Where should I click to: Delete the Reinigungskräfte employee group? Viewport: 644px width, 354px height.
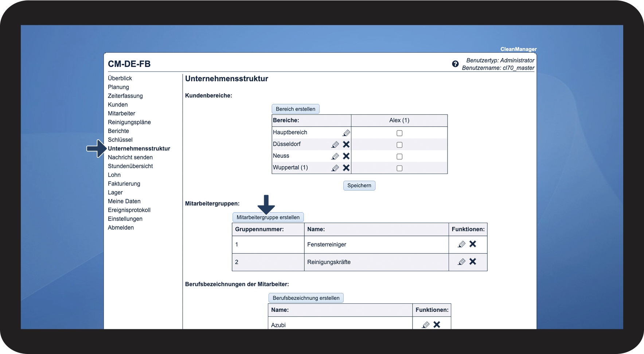click(x=473, y=261)
